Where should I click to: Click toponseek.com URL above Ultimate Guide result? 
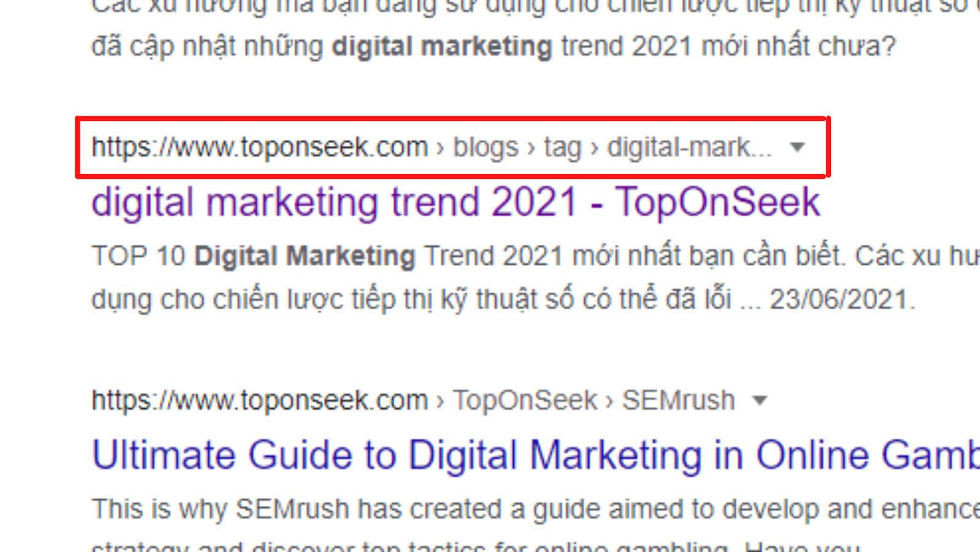[259, 401]
